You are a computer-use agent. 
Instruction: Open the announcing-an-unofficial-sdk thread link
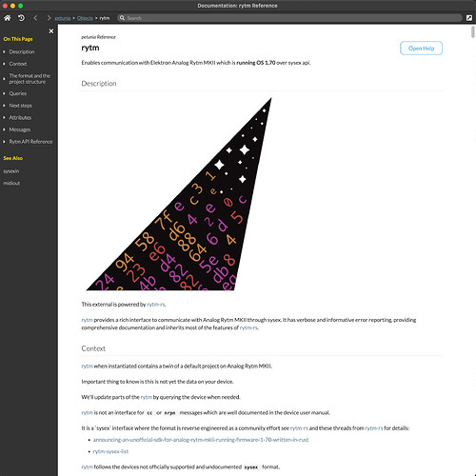click(201, 440)
